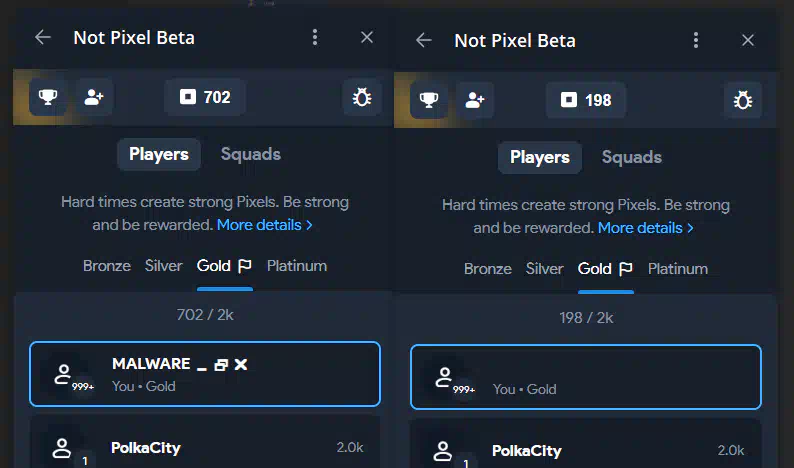Click the invite friend icon in right panel
The width and height of the screenshot is (794, 468).
click(x=474, y=100)
